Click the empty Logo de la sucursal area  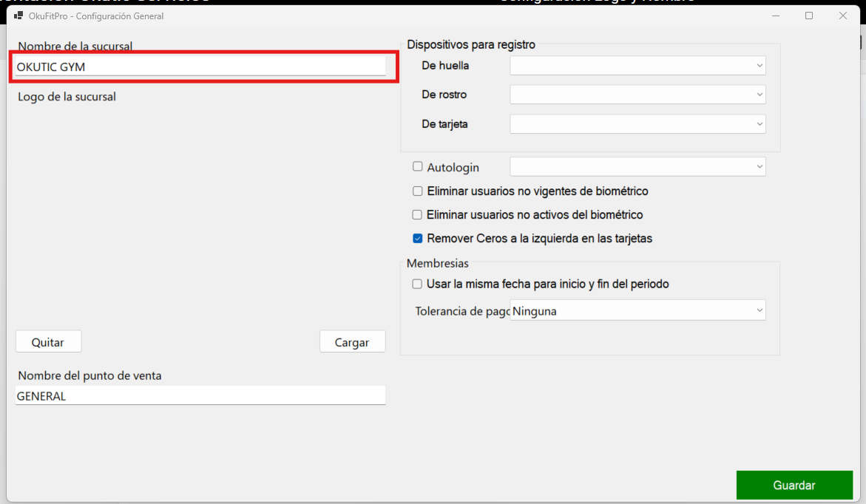200,214
